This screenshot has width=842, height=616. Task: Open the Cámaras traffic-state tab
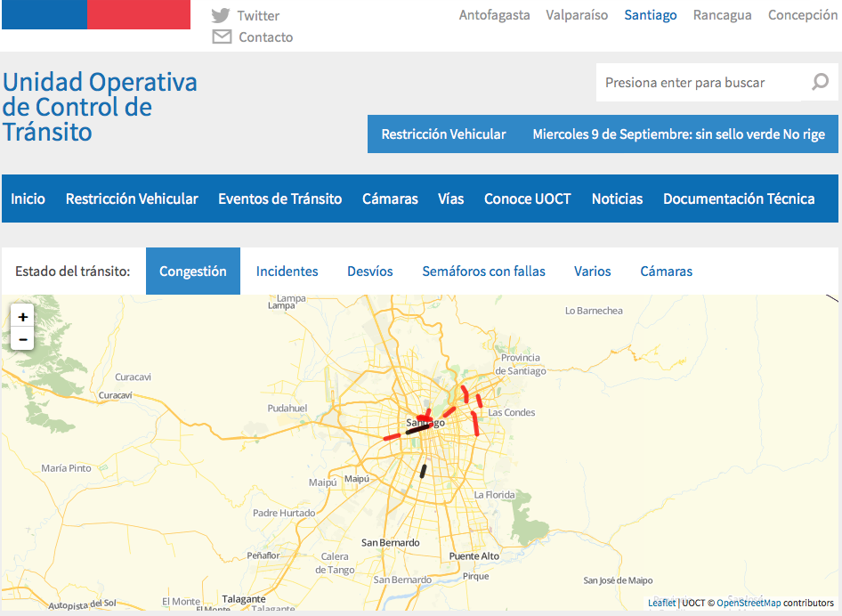click(x=666, y=272)
